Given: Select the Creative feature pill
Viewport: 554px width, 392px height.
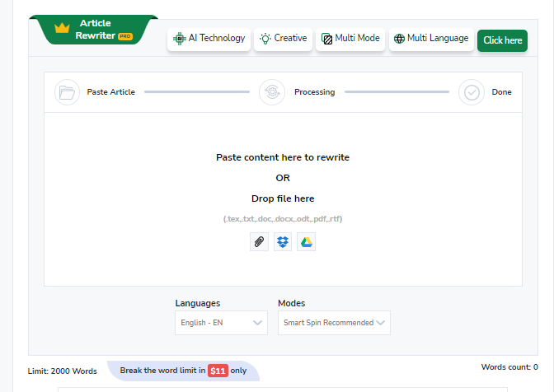Looking at the screenshot, I should 283,39.
